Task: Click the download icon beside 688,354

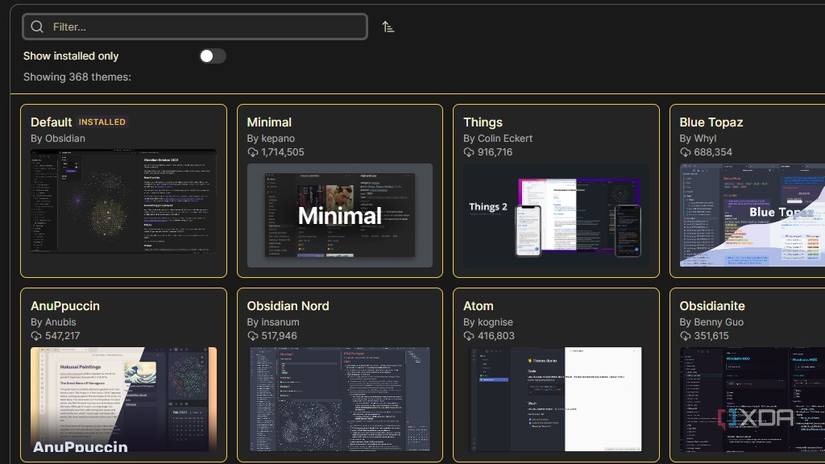Action: click(685, 152)
